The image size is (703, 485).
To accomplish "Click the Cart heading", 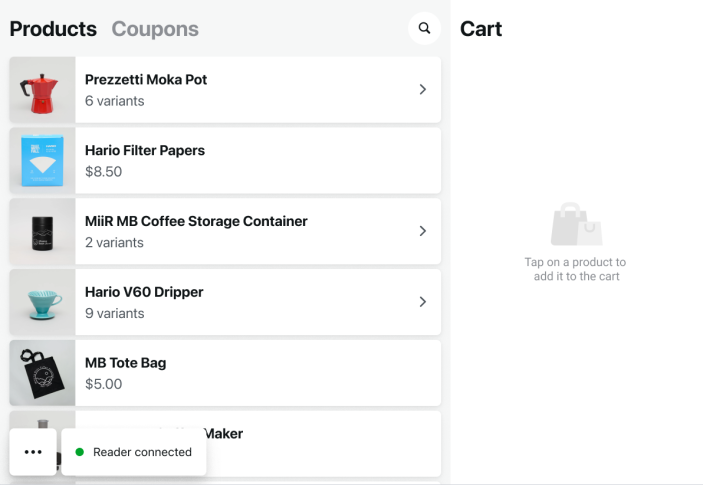I will click(x=481, y=29).
